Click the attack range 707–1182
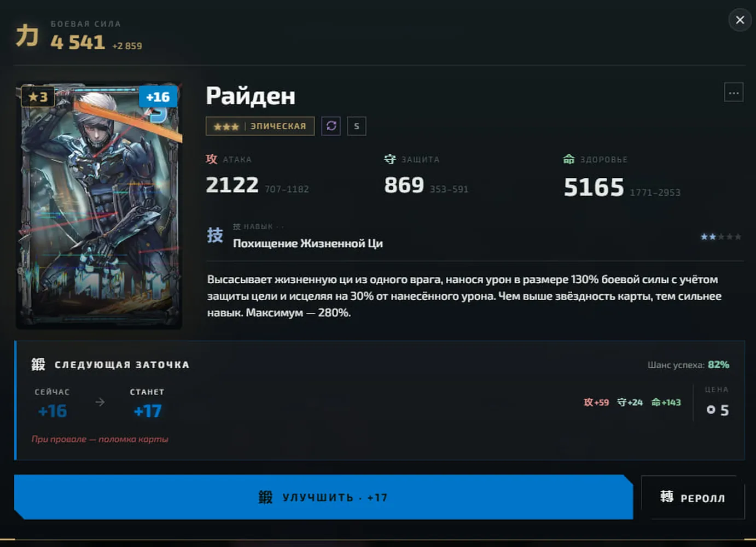 [287, 189]
